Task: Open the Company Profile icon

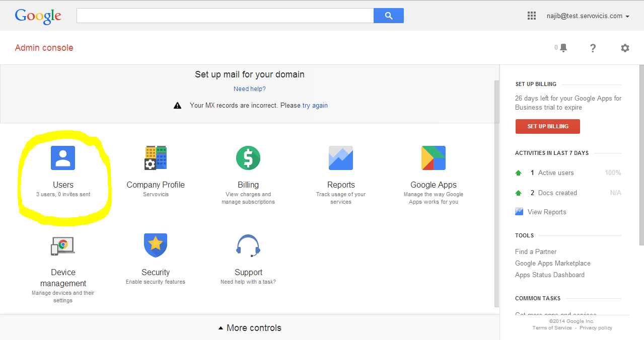Action: coord(156,158)
